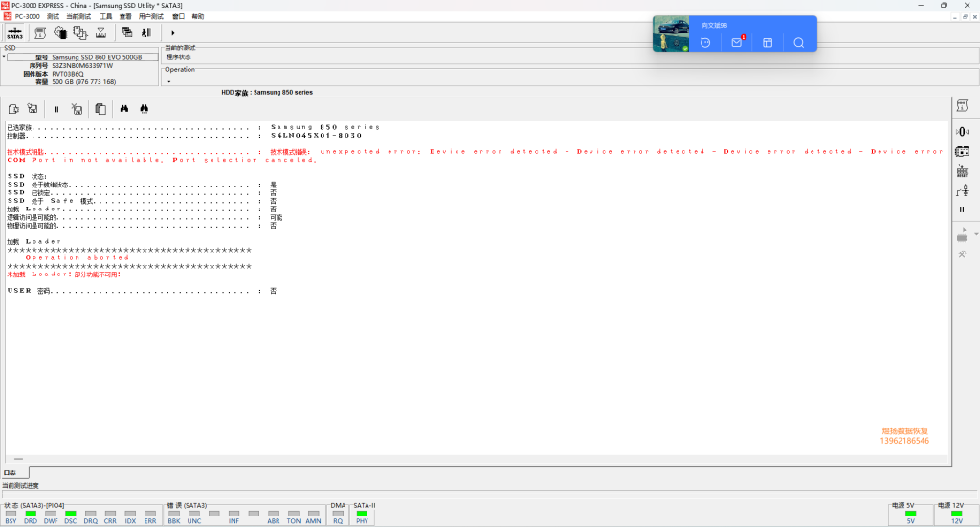Screen dimensions: 980x527
Task: Open the mail icon with red badge in blue widget
Action: coord(737,42)
